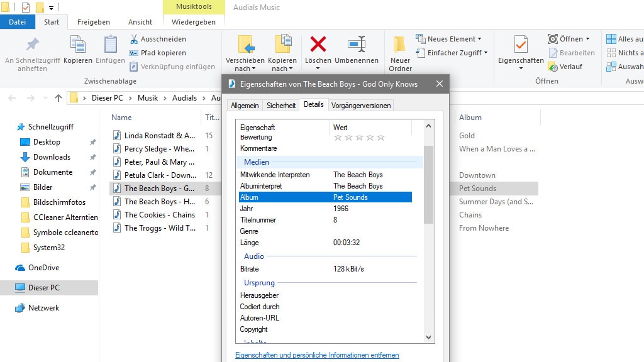Screen dimensions: 644x362
Task: Delete the file with the red Löschen X
Action: click(x=318, y=45)
